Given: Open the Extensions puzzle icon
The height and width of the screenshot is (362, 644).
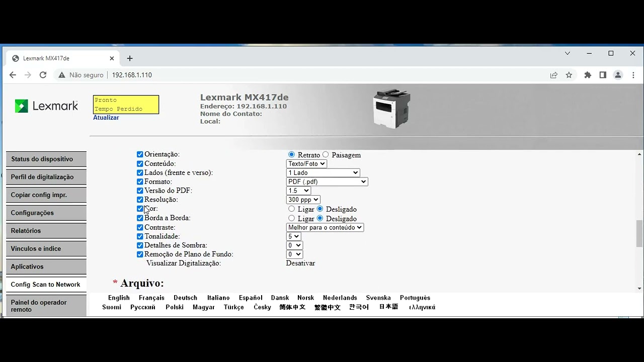Looking at the screenshot, I should click(588, 75).
